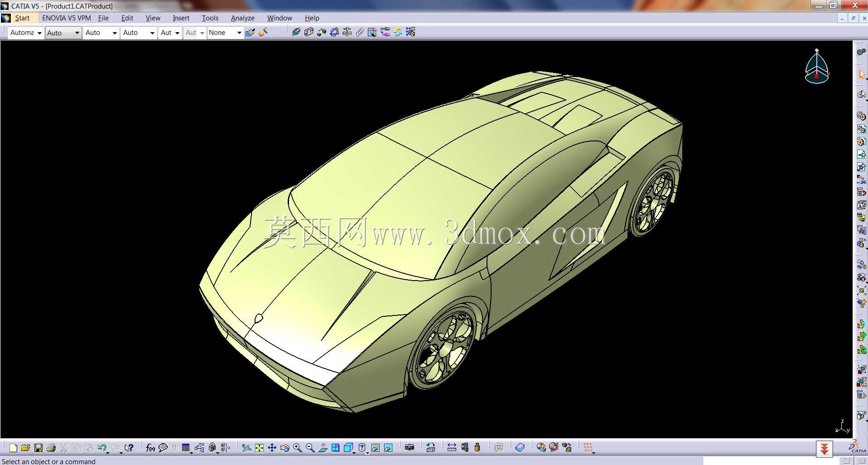
Task: Open the Help menu
Action: 312,18
